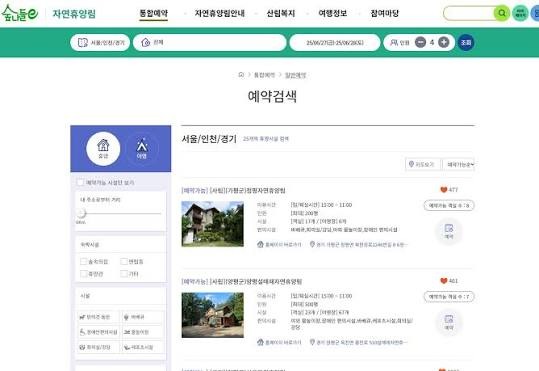Click first listing's available rooms count badge

[449, 206]
